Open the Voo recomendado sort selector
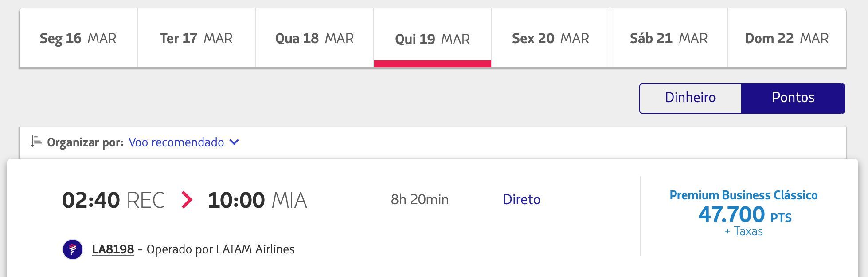Image resolution: width=868 pixels, height=277 pixels. pyautogui.click(x=184, y=142)
